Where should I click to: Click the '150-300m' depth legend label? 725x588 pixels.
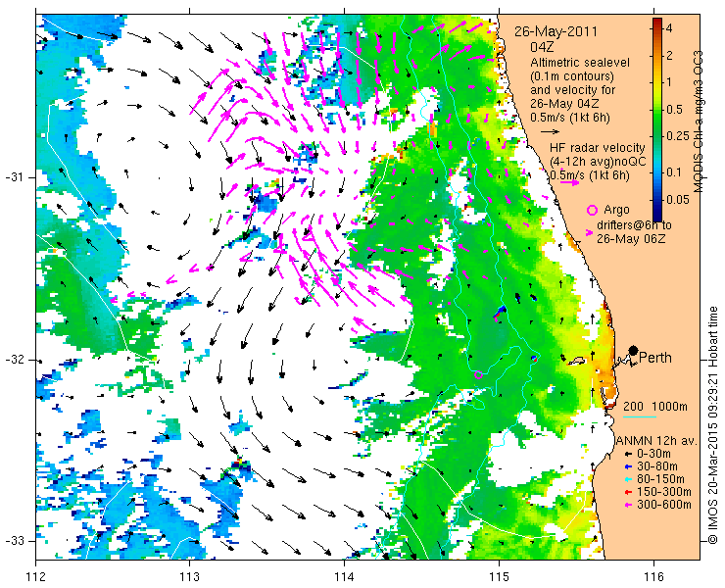[x=664, y=492]
